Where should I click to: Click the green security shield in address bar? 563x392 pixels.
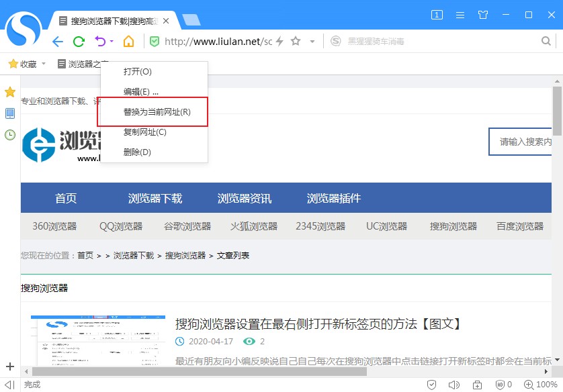click(155, 42)
